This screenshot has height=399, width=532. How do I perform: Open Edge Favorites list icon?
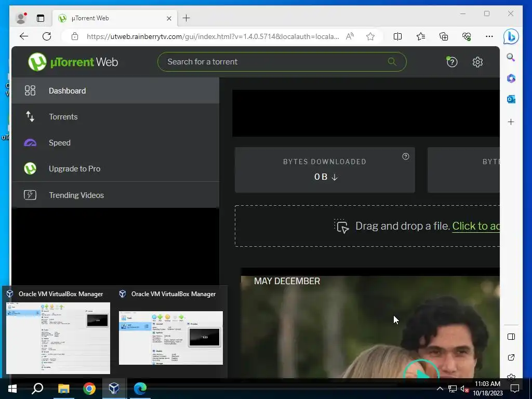click(421, 36)
